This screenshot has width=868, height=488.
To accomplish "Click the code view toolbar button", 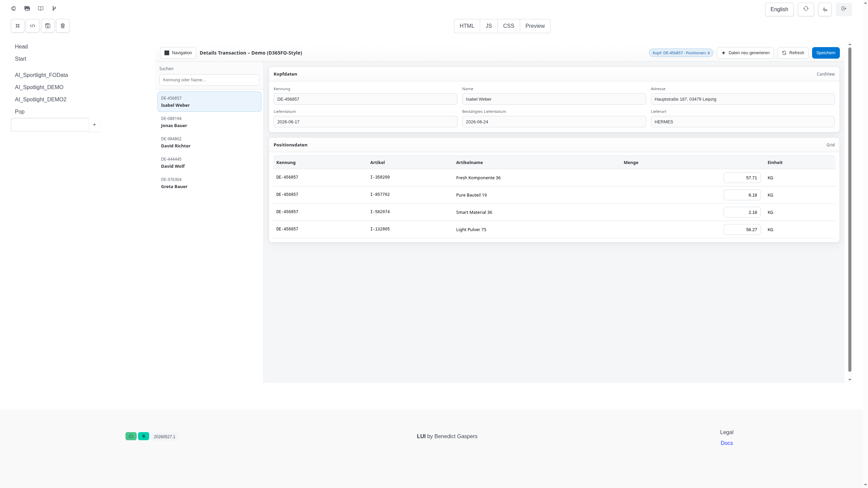I will (x=33, y=26).
